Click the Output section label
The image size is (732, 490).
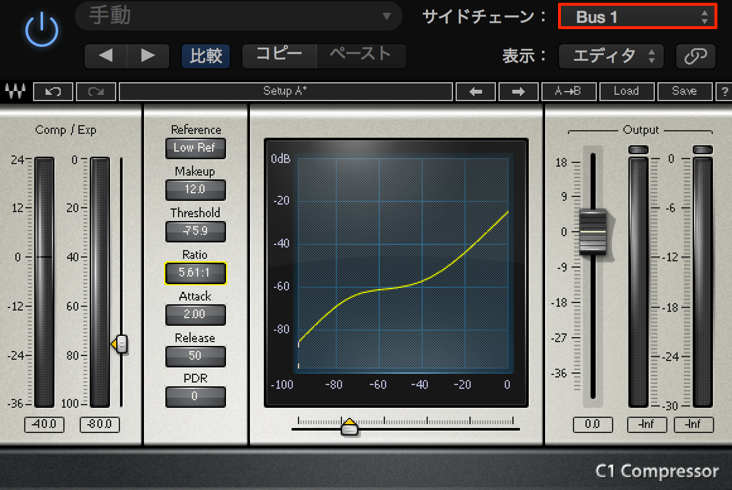pos(640,130)
